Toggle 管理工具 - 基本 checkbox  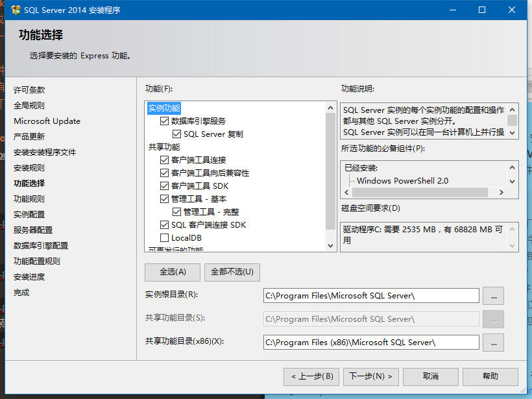coord(165,199)
